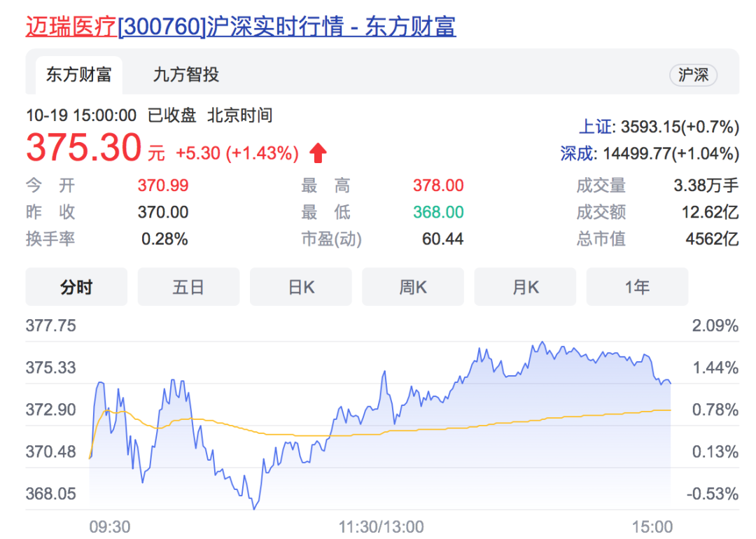Click the red up-arrow price icon
This screenshot has height=539, width=756.
(x=318, y=153)
